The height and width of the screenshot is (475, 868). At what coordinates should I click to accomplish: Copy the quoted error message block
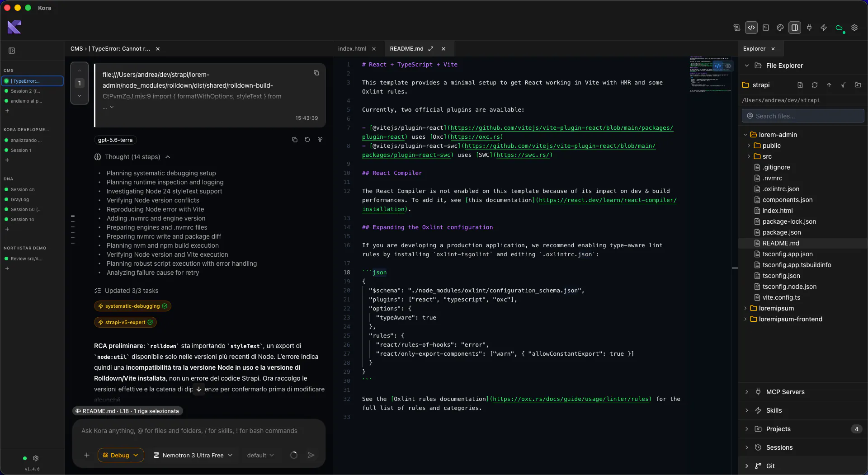316,73
